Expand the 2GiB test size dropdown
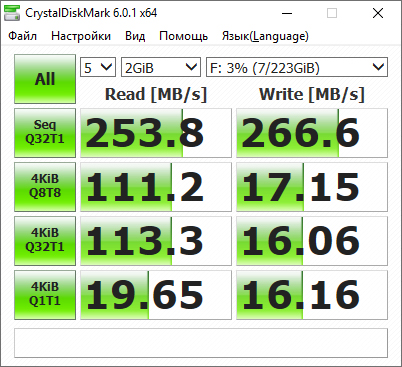402x367 pixels. click(161, 67)
